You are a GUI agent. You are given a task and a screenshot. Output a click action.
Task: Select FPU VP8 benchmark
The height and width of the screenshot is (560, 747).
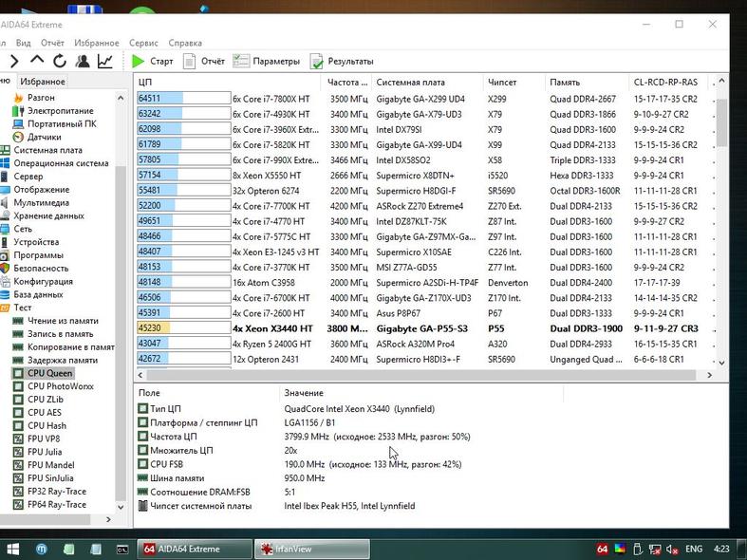click(44, 439)
